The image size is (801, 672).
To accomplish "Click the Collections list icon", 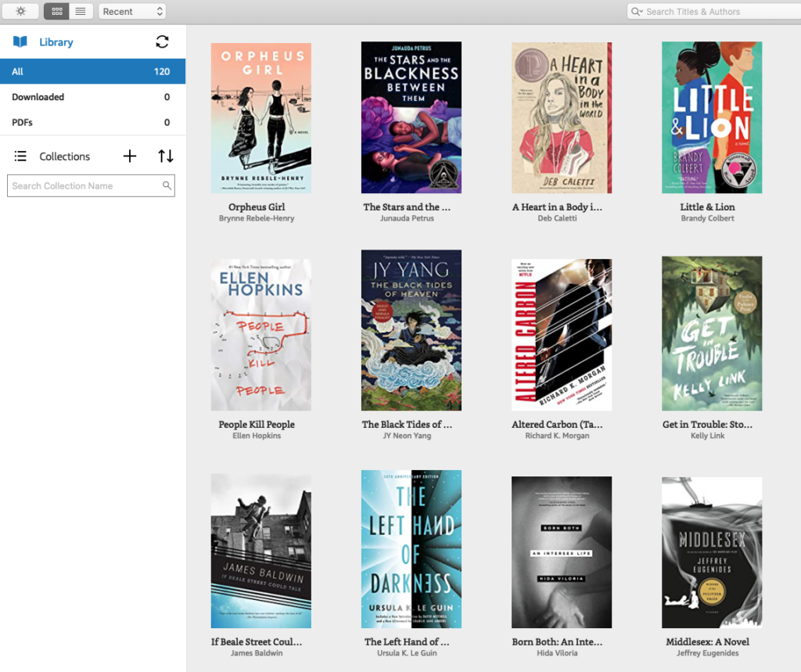I will click(x=20, y=156).
